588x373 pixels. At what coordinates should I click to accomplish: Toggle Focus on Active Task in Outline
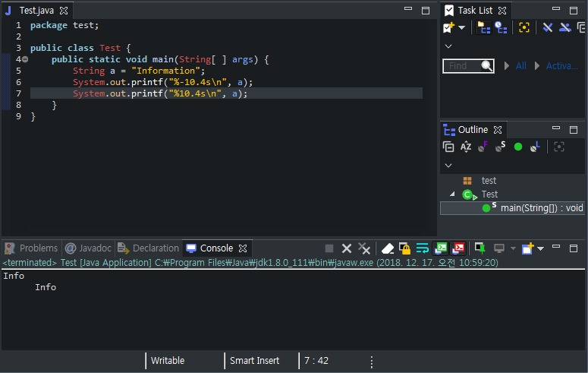558,147
